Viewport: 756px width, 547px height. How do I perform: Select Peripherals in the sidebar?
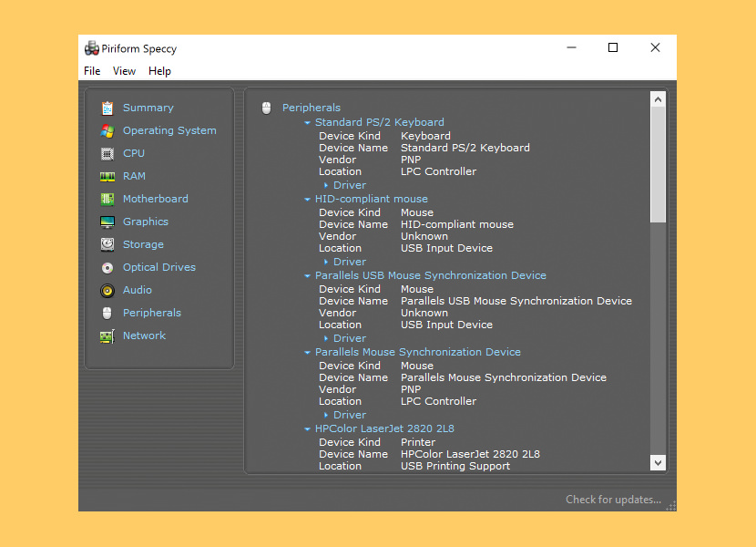tap(152, 313)
